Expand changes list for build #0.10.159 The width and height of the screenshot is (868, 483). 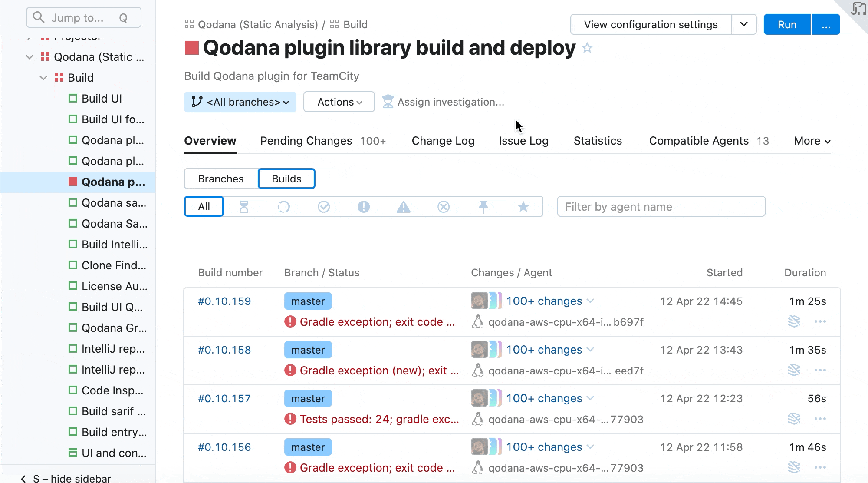coord(590,301)
